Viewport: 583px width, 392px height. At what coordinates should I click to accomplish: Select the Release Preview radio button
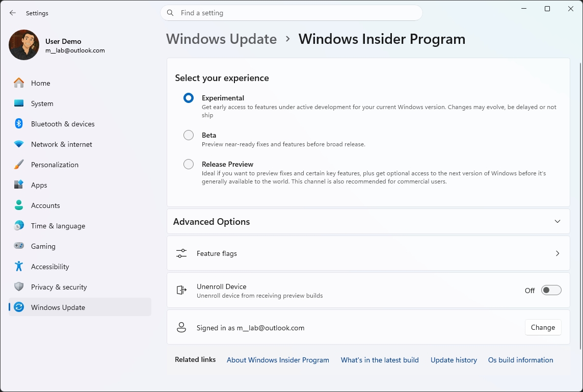point(189,164)
